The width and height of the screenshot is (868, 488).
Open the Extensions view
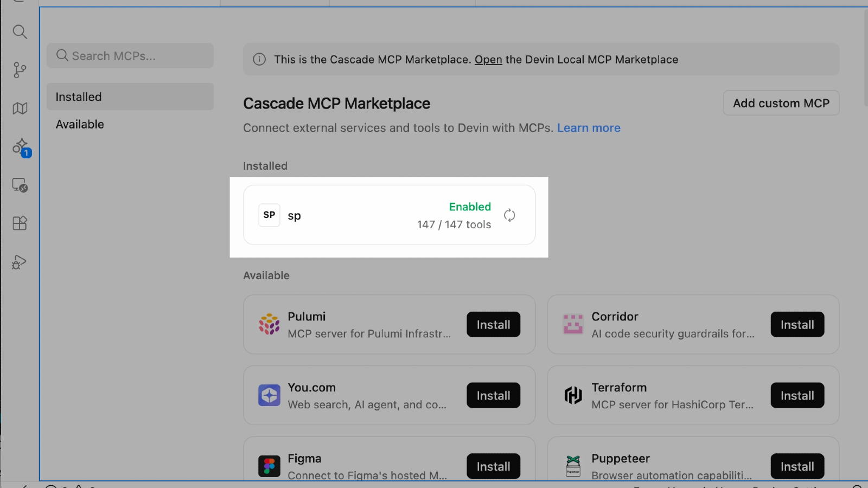click(20, 223)
